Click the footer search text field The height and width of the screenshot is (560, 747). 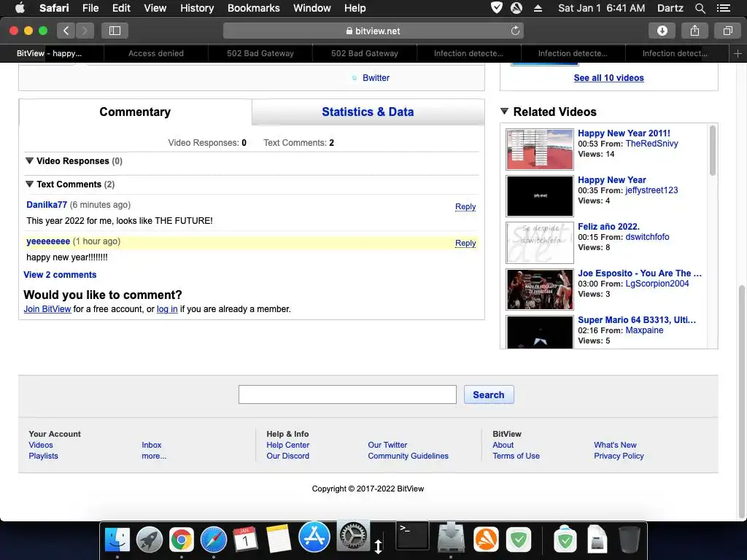[347, 394]
